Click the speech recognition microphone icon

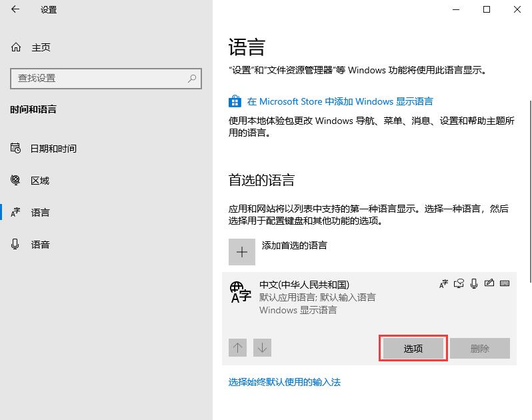[474, 284]
